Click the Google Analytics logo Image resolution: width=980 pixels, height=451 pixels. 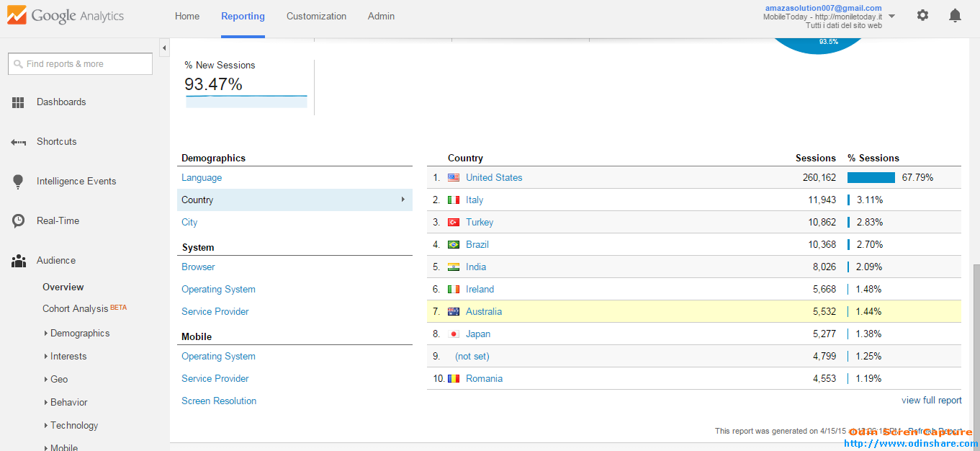[x=66, y=16]
